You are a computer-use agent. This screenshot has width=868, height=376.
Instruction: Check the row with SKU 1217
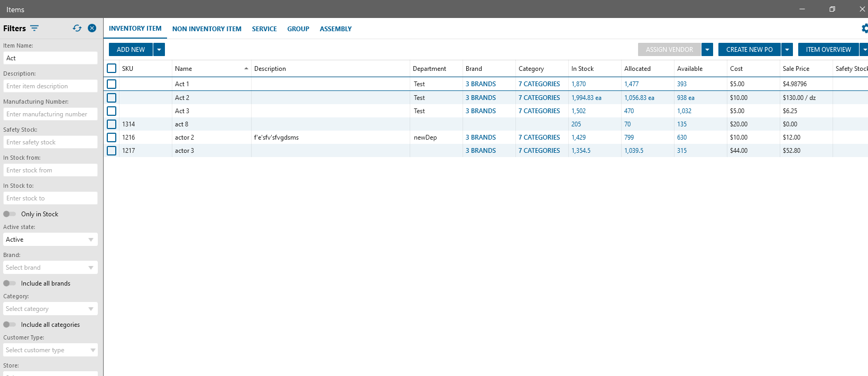pos(112,151)
